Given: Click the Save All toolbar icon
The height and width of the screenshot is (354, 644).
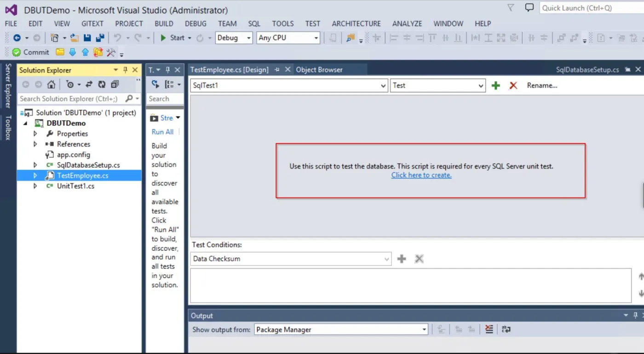Looking at the screenshot, I should tap(100, 38).
